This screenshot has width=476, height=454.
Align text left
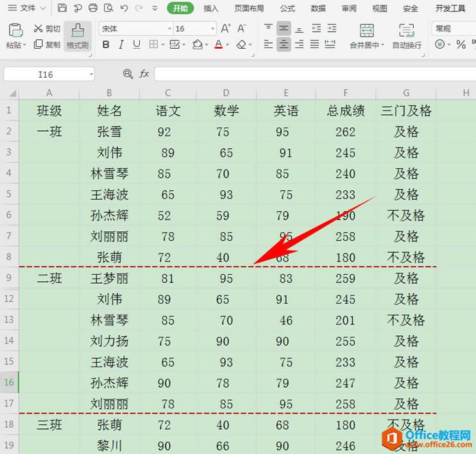[268, 45]
